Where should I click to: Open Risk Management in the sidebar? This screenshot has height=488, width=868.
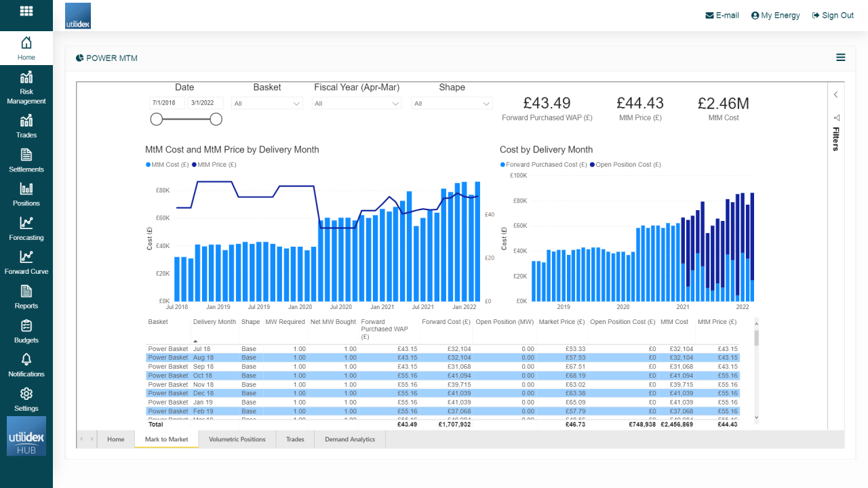pyautogui.click(x=26, y=87)
